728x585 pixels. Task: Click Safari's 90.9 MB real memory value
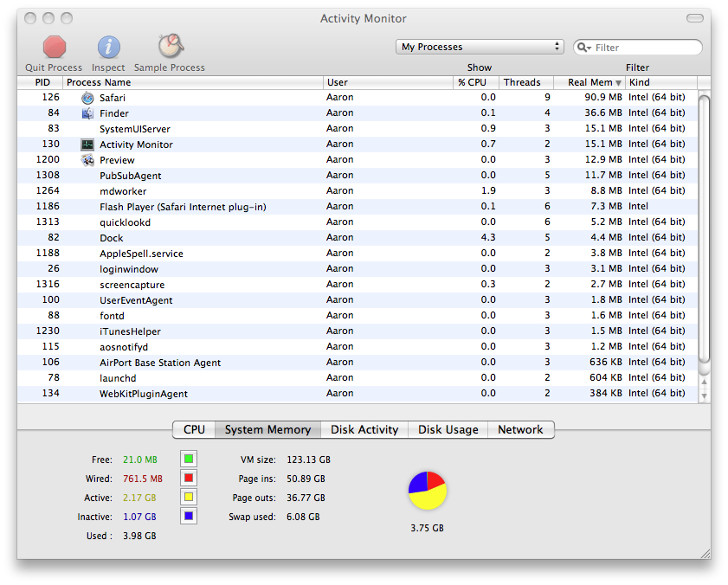pos(603,97)
